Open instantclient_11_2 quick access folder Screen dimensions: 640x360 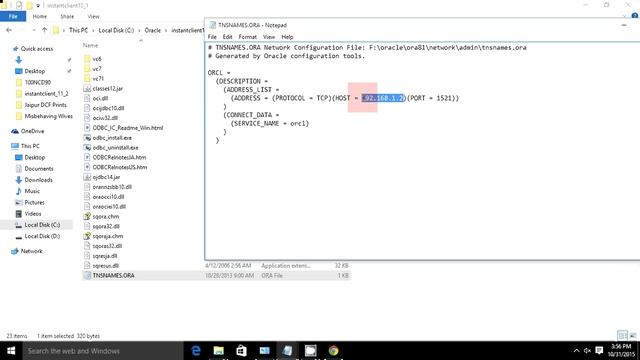point(47,93)
